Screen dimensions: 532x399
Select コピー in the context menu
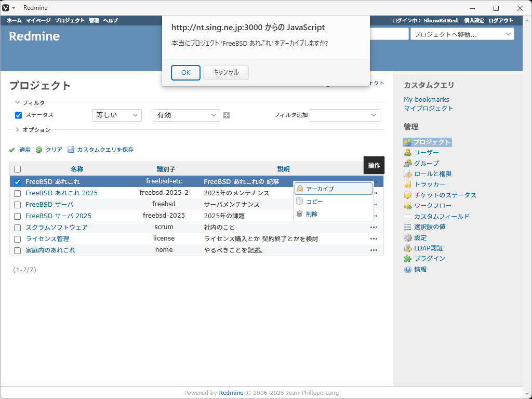(x=334, y=202)
